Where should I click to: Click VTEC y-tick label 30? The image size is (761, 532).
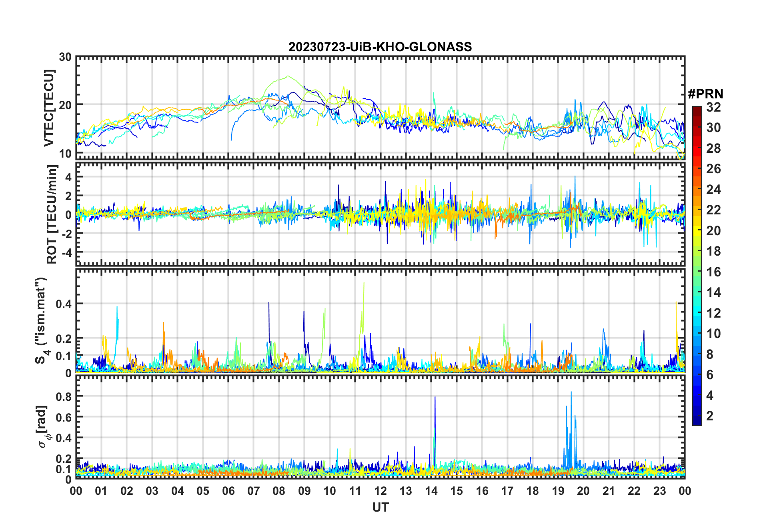point(65,57)
